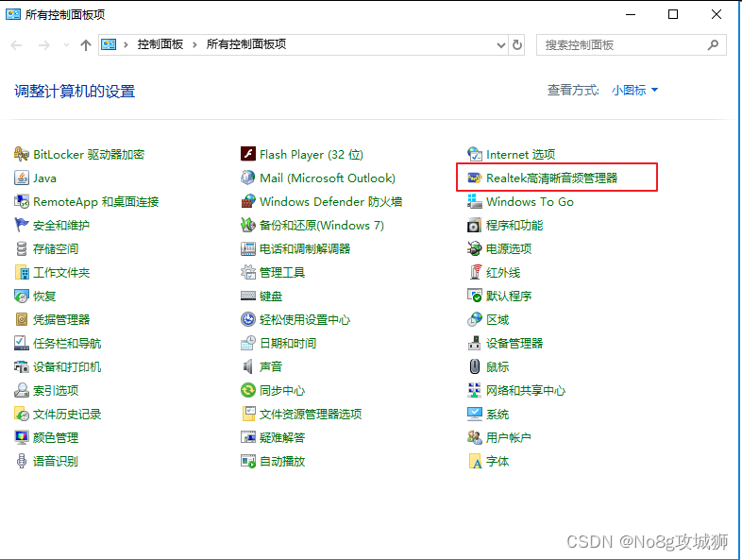Image resolution: width=742 pixels, height=560 pixels.
Task: Open the recent locations dropdown arrow
Action: (x=66, y=45)
